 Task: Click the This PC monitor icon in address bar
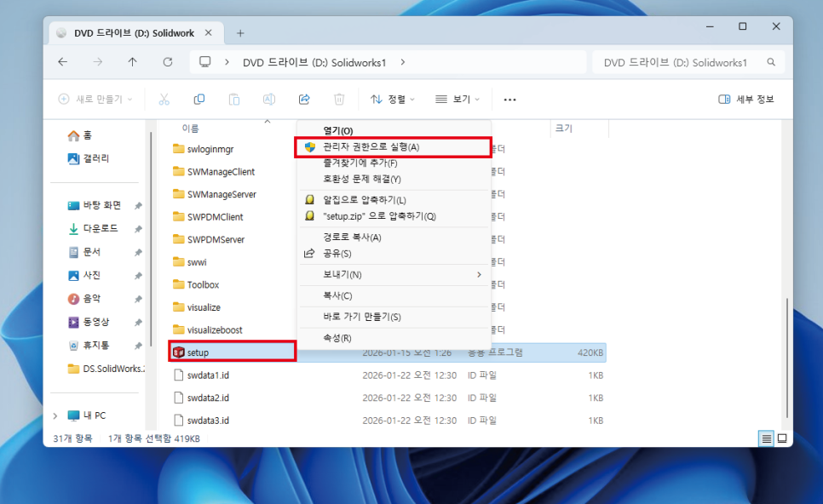(x=205, y=62)
